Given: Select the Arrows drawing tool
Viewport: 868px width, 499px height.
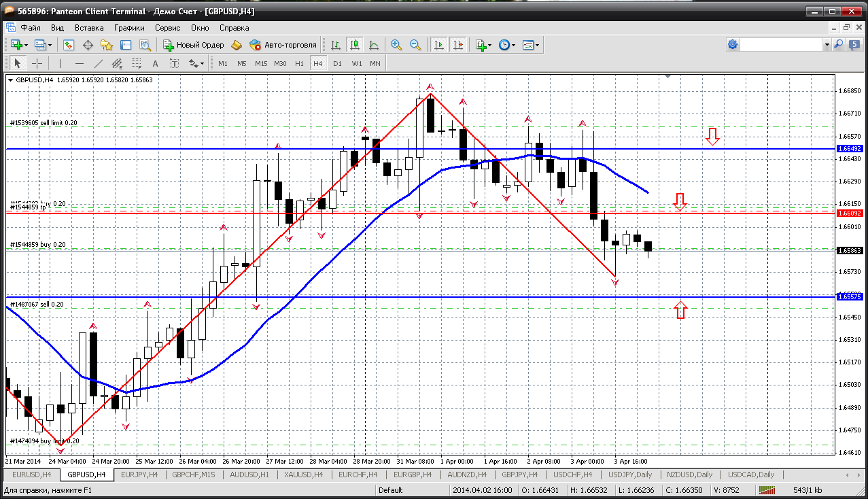Looking at the screenshot, I should [193, 63].
